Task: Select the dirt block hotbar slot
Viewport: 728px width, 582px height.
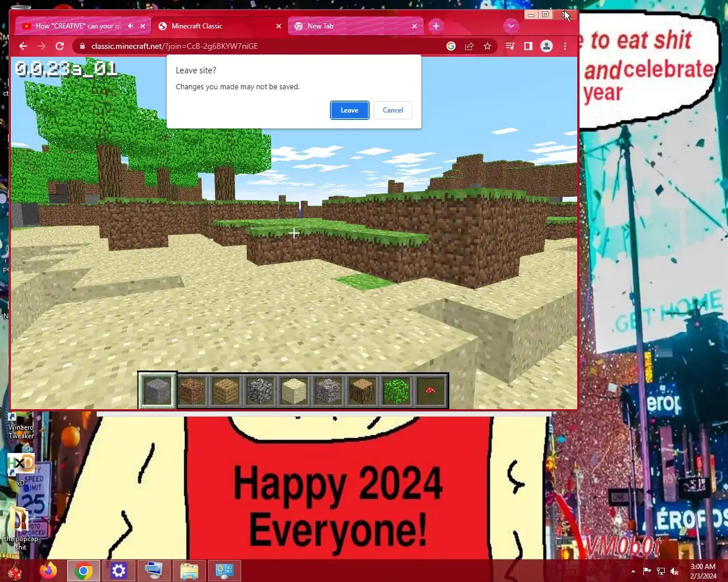Action: tap(192, 391)
